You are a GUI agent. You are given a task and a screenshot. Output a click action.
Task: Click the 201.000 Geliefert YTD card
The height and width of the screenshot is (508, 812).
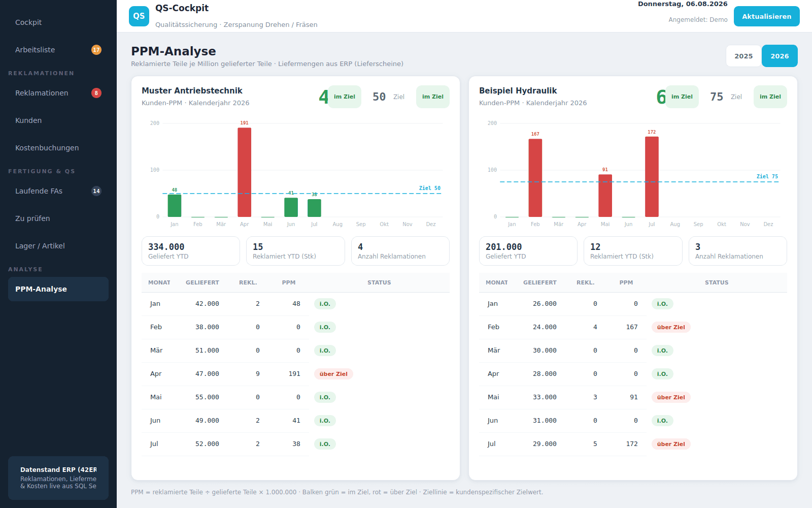[528, 251]
